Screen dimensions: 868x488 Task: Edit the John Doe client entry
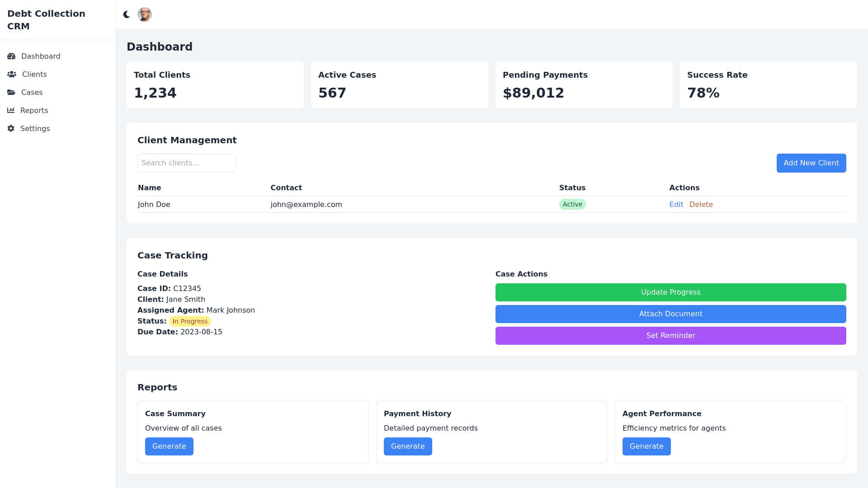[676, 204]
